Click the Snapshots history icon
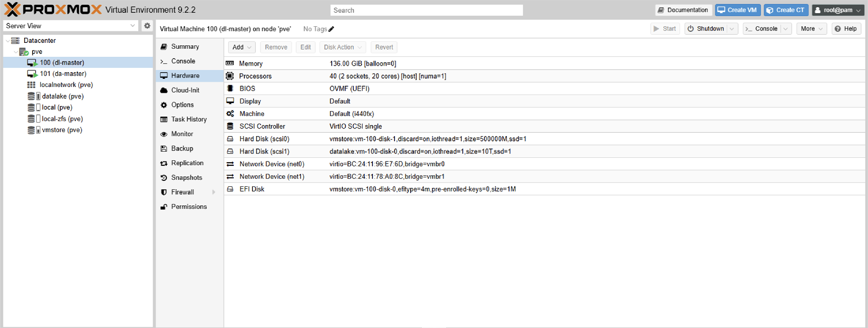This screenshot has height=328, width=868. pyautogui.click(x=164, y=178)
